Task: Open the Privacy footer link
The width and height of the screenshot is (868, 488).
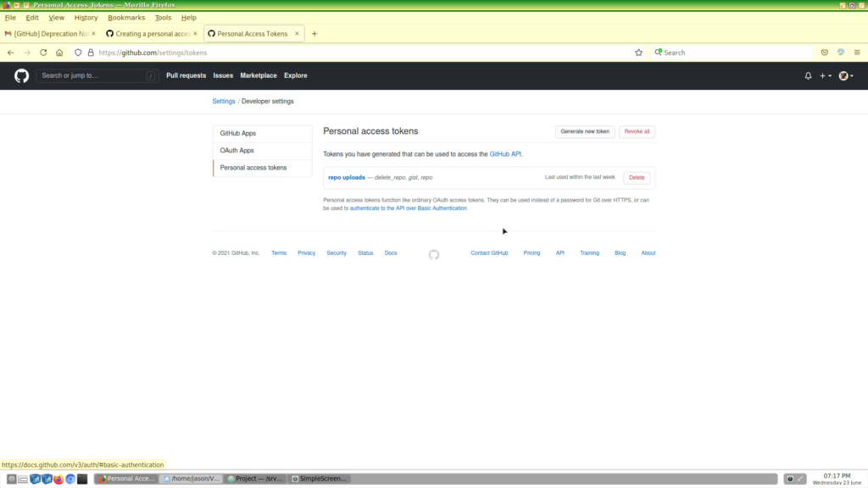Action: (x=307, y=252)
